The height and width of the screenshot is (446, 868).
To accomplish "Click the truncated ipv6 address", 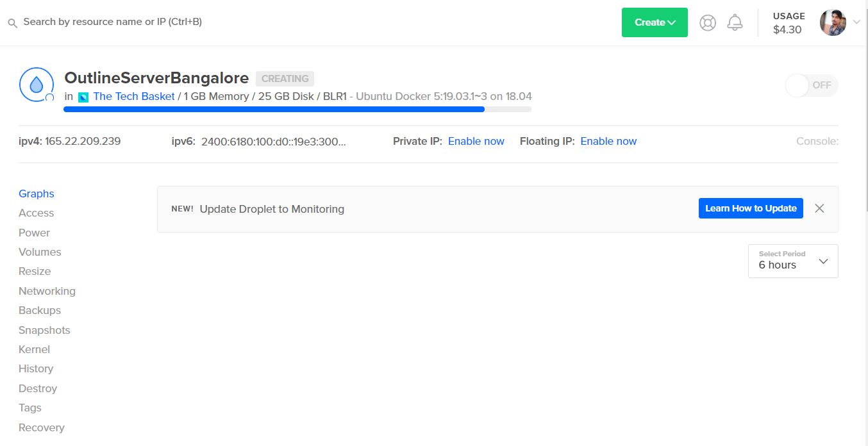I will click(x=274, y=142).
